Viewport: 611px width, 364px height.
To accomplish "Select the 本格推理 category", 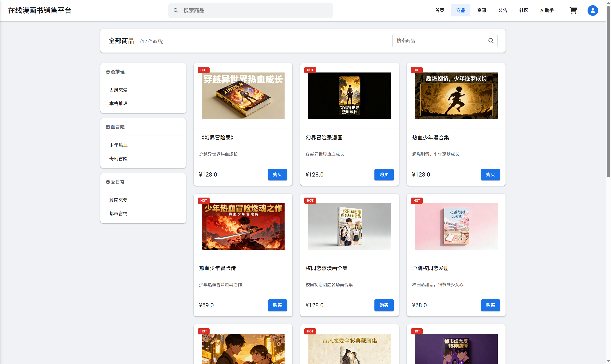I will (118, 103).
